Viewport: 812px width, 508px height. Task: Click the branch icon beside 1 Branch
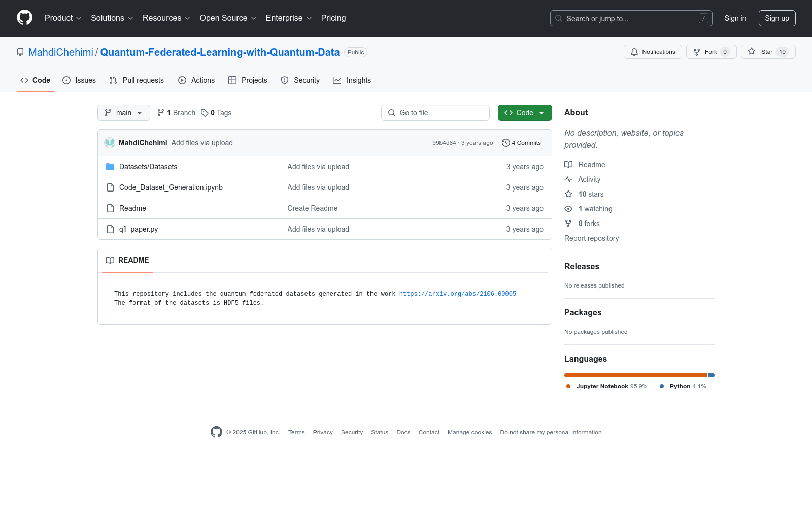pyautogui.click(x=161, y=113)
